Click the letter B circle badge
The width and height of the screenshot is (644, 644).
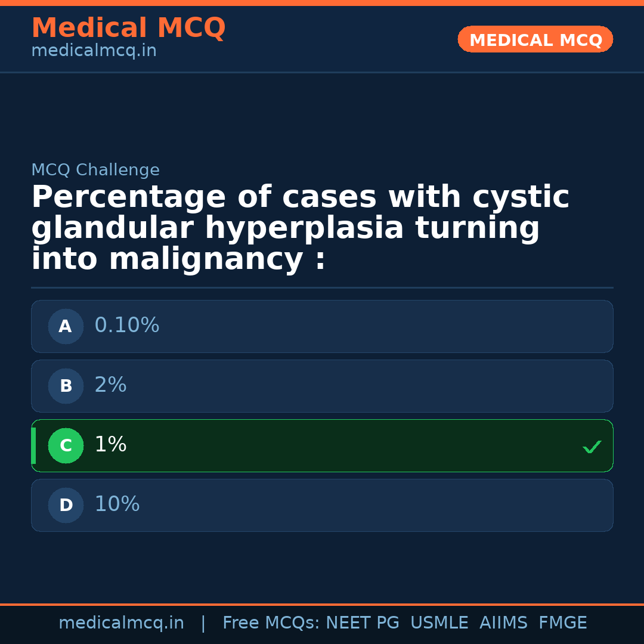coord(66,386)
